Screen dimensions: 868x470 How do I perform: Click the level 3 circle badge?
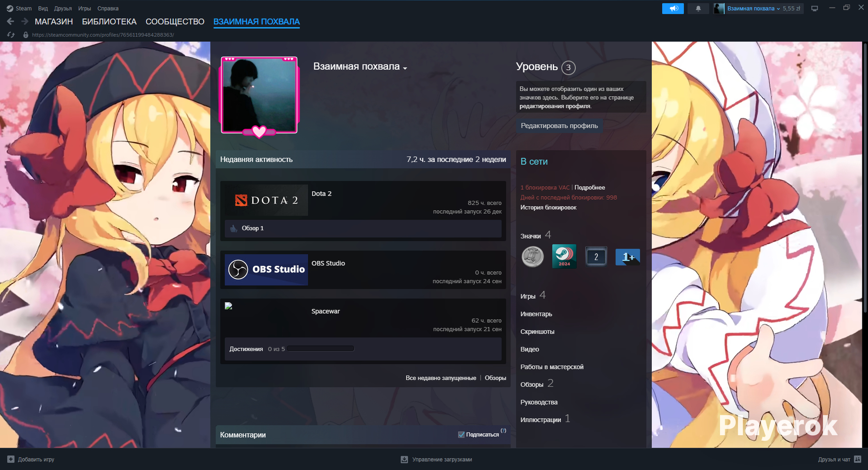568,68
